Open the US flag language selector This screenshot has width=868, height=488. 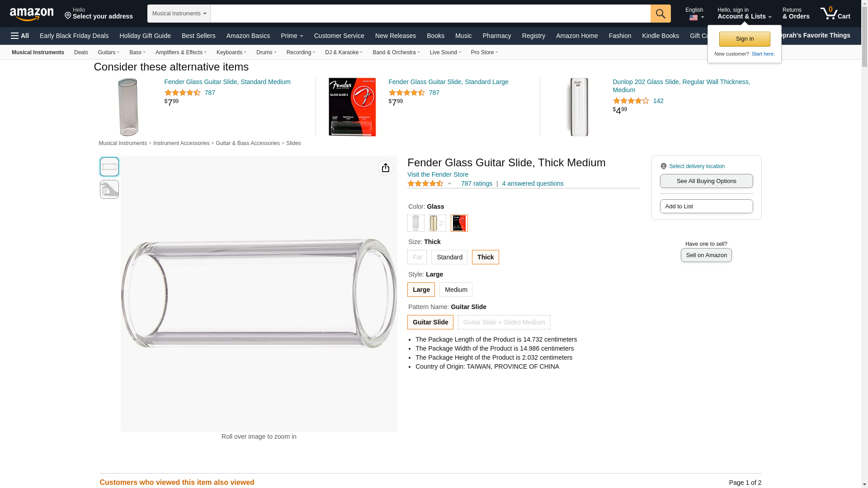pos(696,17)
